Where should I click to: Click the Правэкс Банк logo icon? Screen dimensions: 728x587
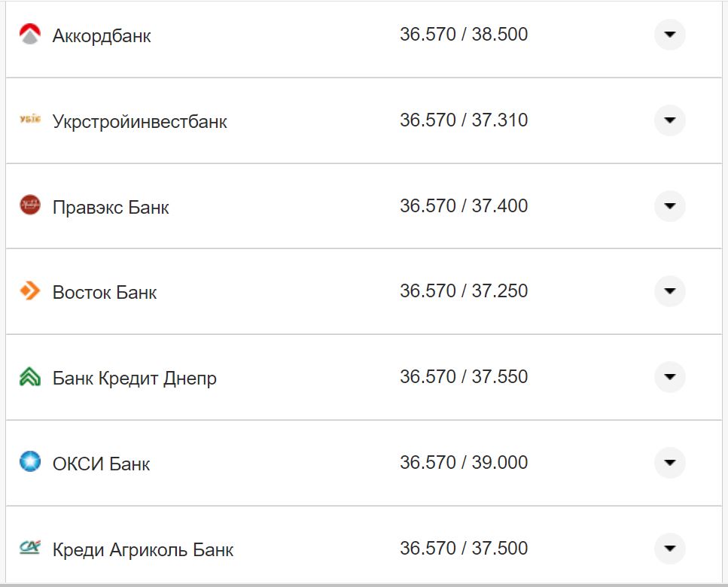coord(29,205)
